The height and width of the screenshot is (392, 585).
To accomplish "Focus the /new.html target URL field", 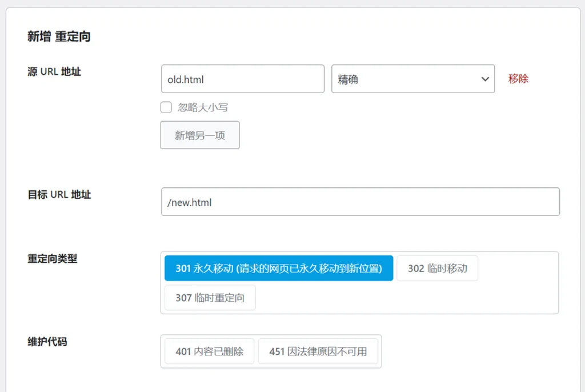I will [x=360, y=201].
